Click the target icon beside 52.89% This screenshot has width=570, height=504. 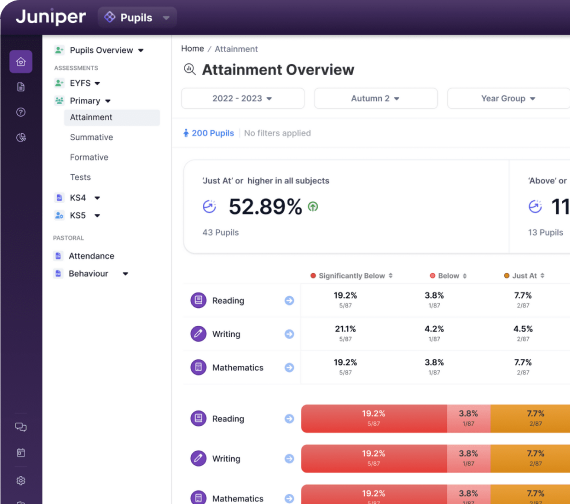209,206
